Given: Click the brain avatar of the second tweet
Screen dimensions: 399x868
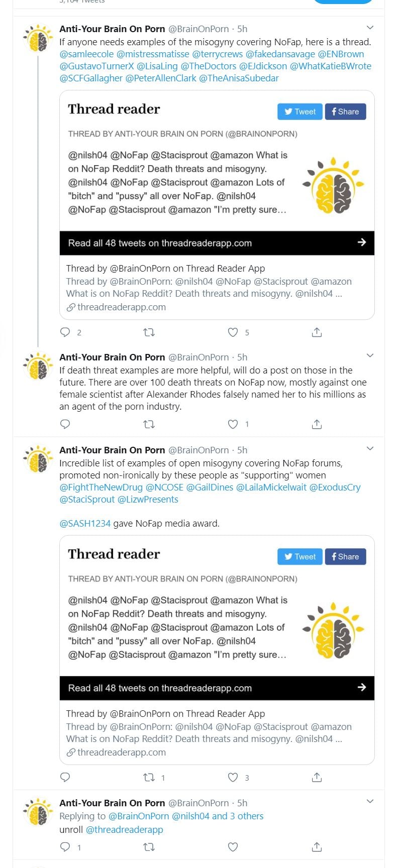Looking at the screenshot, I should click(x=38, y=367).
